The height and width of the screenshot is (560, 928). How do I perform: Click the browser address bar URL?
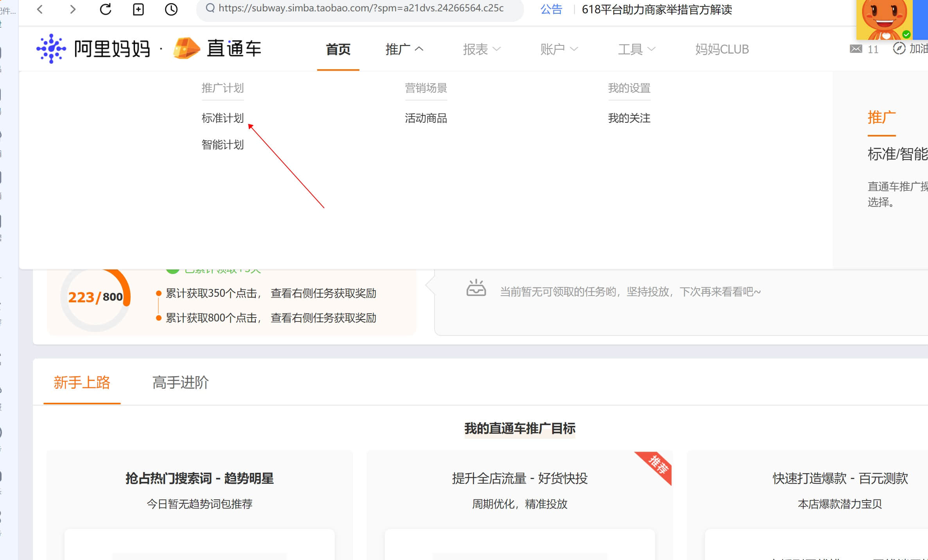pos(361,8)
